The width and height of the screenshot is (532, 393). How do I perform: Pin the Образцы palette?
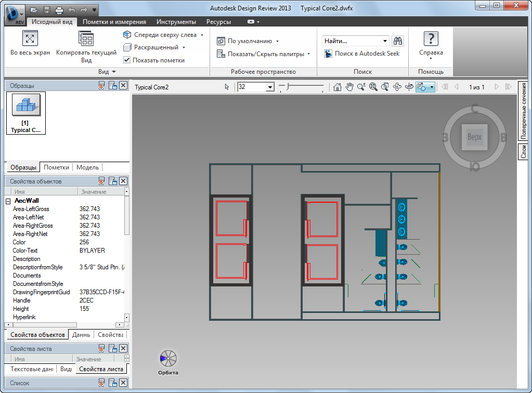click(x=101, y=85)
